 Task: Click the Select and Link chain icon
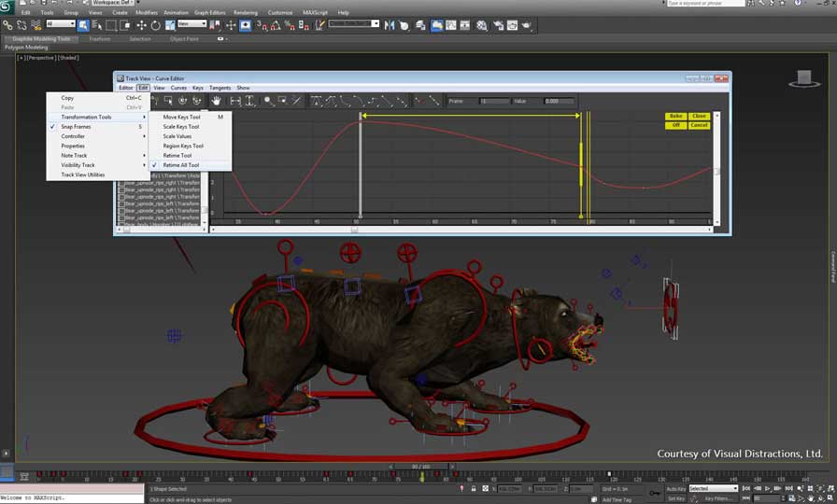point(7,25)
